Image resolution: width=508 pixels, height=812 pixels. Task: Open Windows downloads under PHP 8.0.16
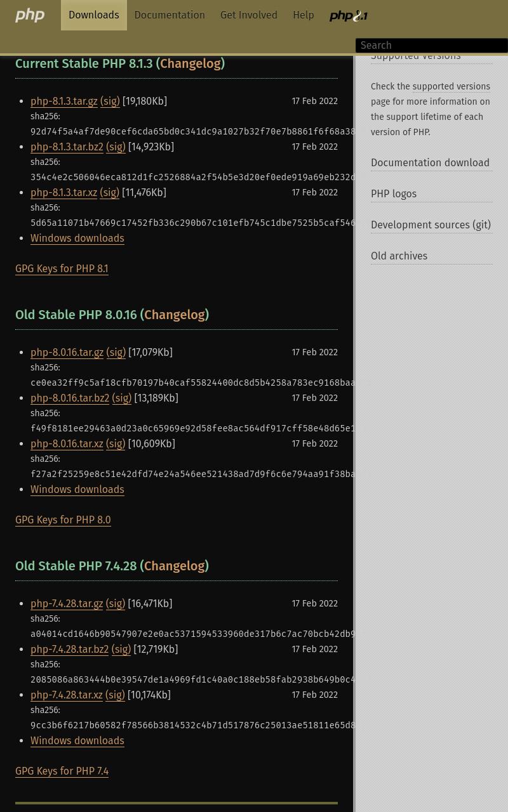click(77, 490)
